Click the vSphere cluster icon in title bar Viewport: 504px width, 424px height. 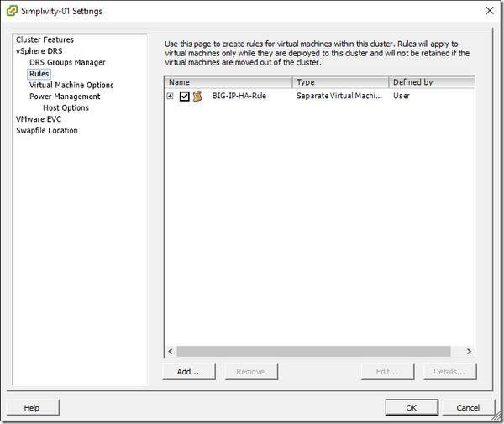click(x=12, y=11)
